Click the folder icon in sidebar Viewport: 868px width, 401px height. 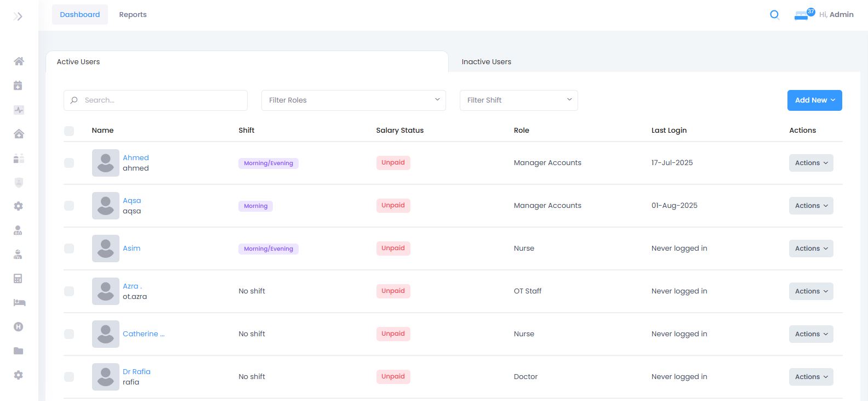point(19,351)
